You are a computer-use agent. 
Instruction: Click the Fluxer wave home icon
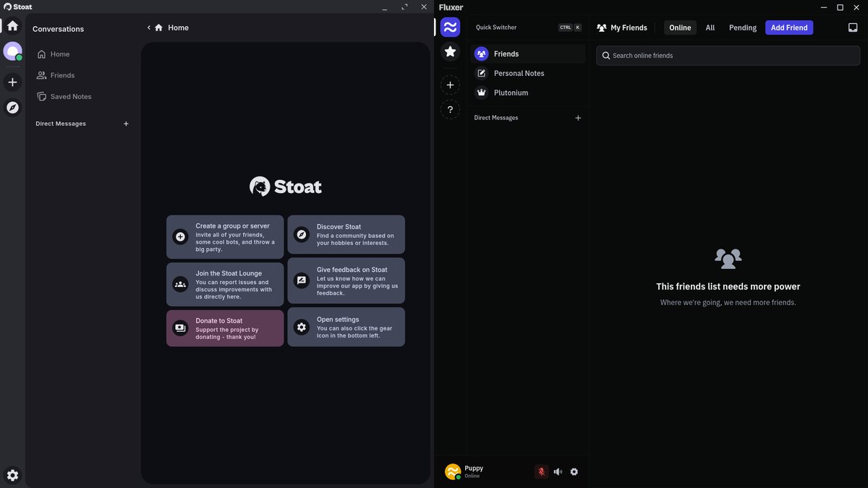point(450,27)
